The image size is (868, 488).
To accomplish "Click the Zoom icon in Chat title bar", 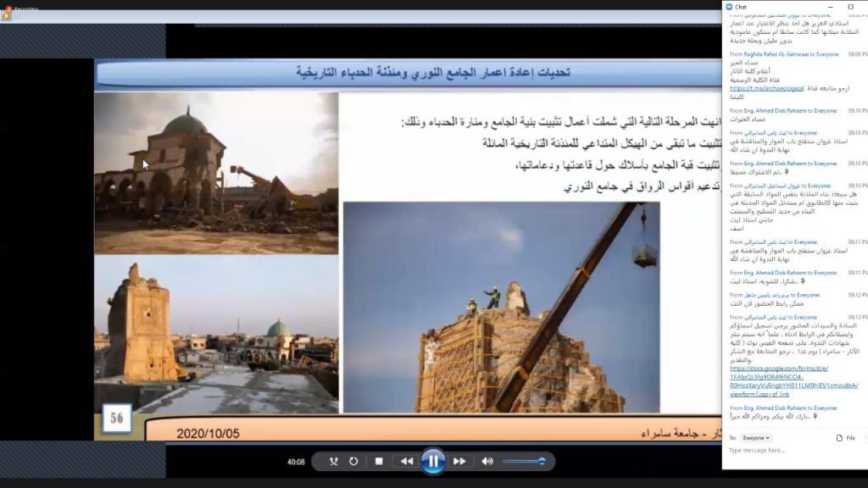I will click(x=729, y=7).
